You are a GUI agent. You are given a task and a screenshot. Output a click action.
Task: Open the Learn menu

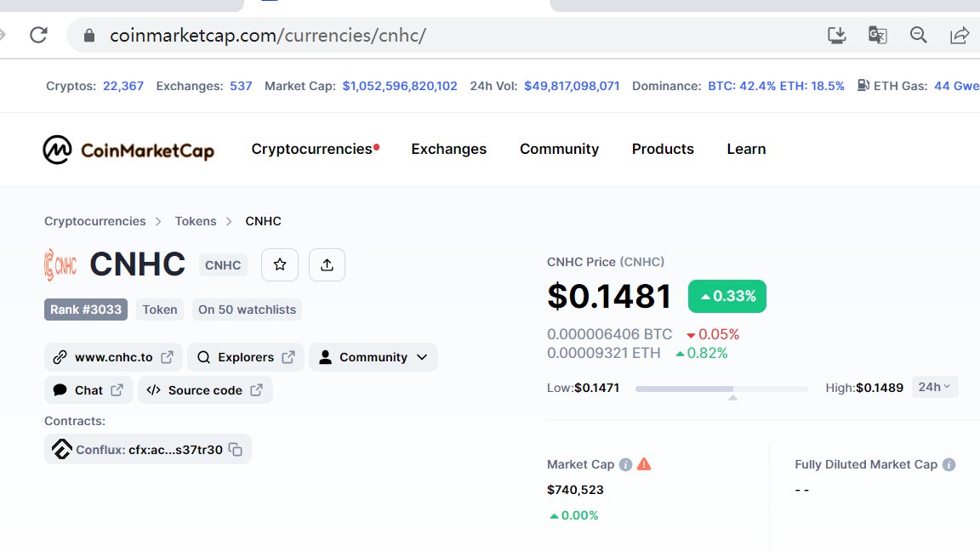click(x=746, y=150)
